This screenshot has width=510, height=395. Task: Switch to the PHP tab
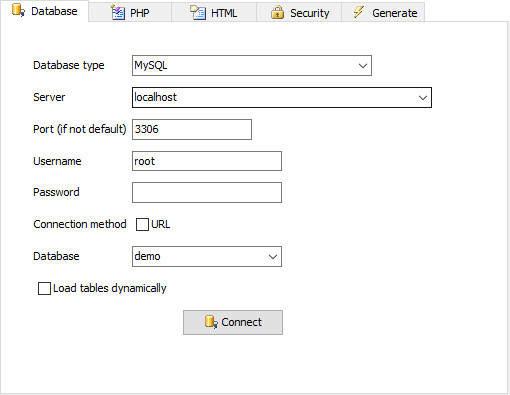tap(130, 13)
